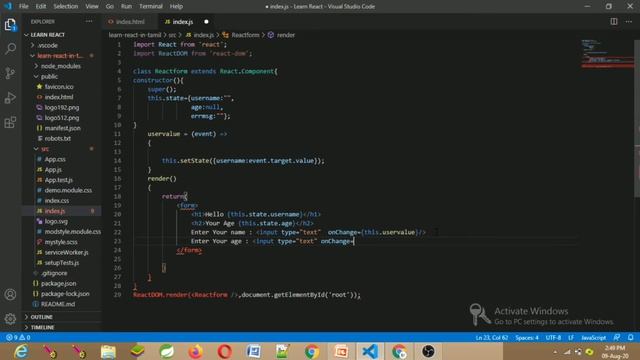The image size is (640, 360).
Task: Open logo192.png in the explorer
Action: coord(61,107)
